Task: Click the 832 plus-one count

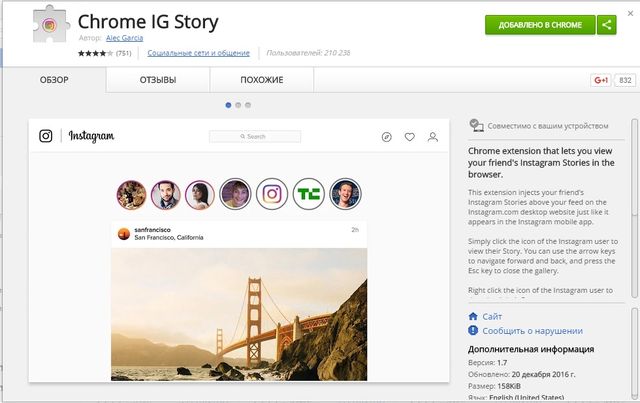Action: pos(625,80)
